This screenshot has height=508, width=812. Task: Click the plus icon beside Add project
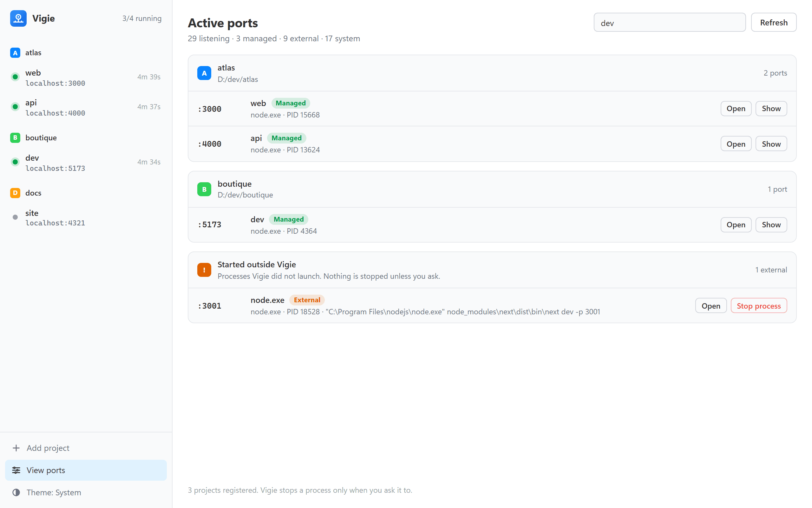click(x=16, y=448)
